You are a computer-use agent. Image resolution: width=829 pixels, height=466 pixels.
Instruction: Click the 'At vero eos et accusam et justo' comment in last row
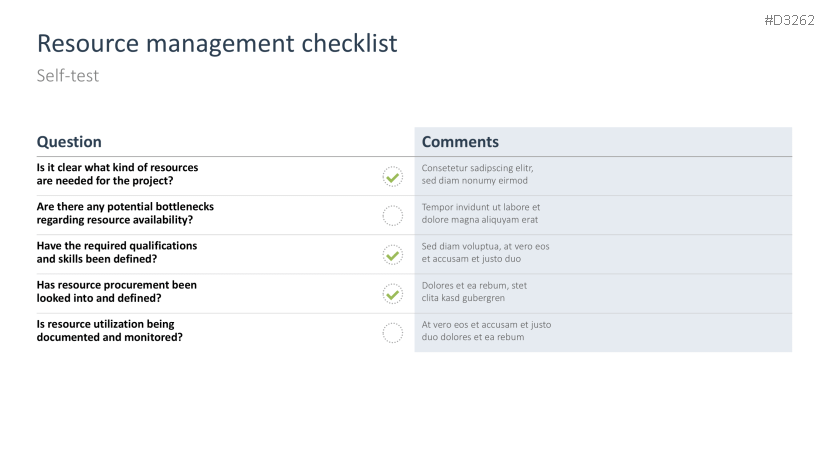486,330
